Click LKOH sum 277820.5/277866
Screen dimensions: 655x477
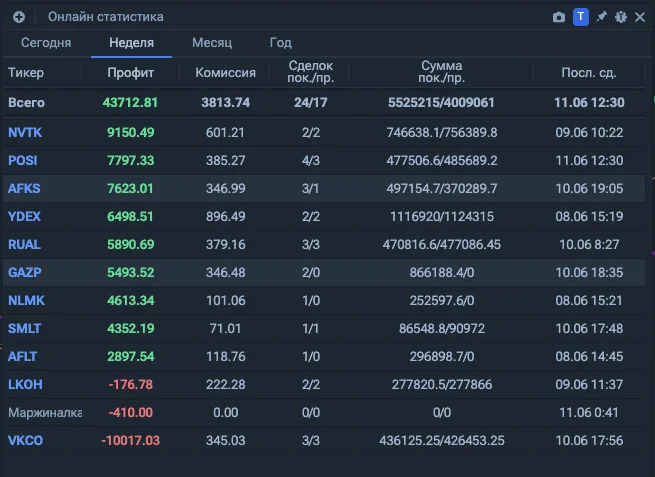click(x=442, y=385)
